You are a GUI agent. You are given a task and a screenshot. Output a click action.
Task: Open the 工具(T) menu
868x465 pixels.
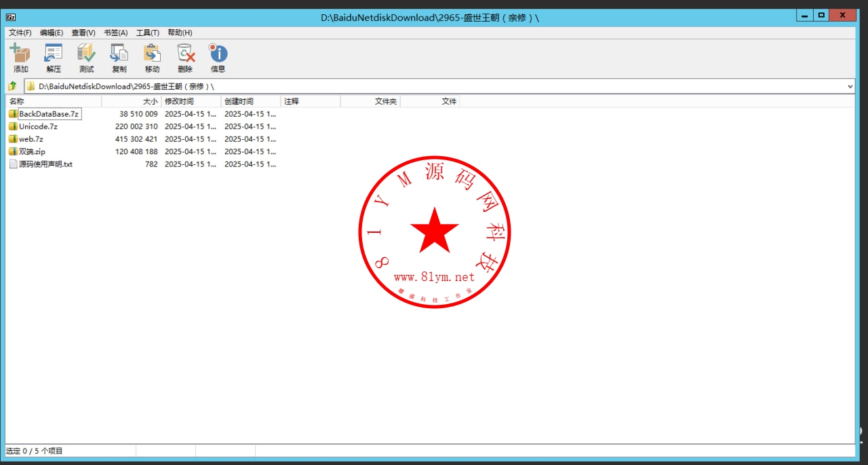tap(148, 33)
